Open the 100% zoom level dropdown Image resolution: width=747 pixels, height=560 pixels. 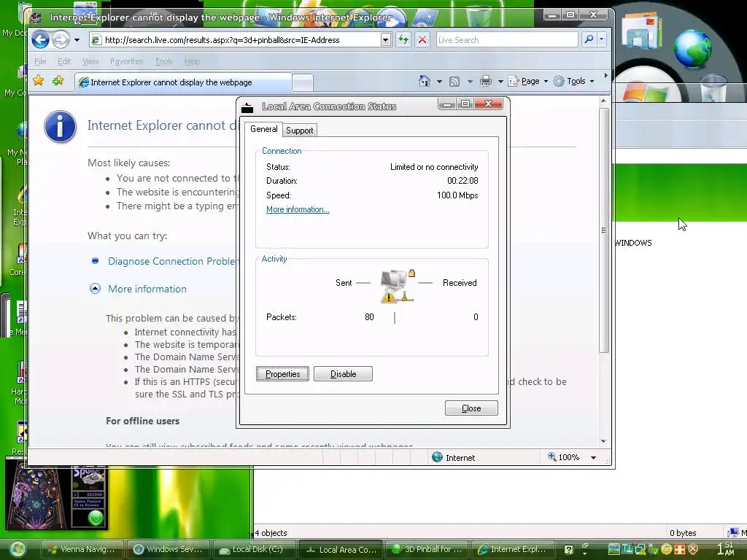pyautogui.click(x=594, y=458)
